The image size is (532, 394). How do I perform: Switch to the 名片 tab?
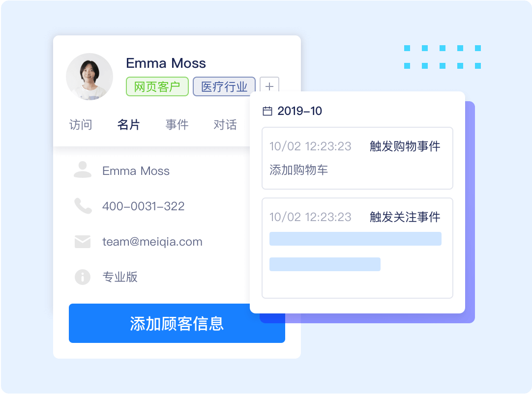[128, 125]
